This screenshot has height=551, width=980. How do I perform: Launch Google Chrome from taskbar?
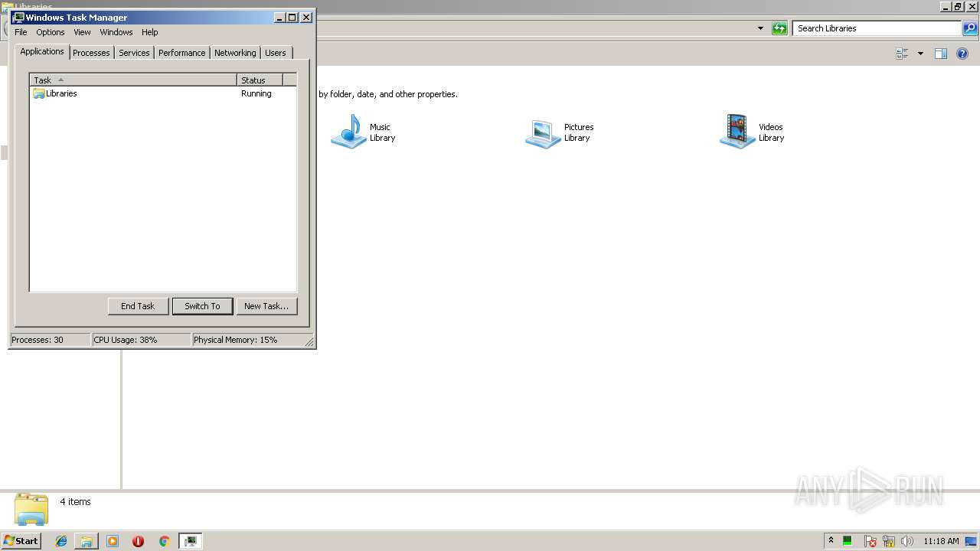click(164, 541)
